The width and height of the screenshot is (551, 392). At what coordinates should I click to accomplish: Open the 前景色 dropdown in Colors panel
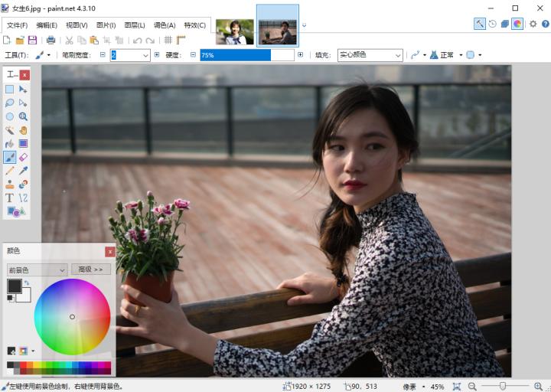point(62,269)
